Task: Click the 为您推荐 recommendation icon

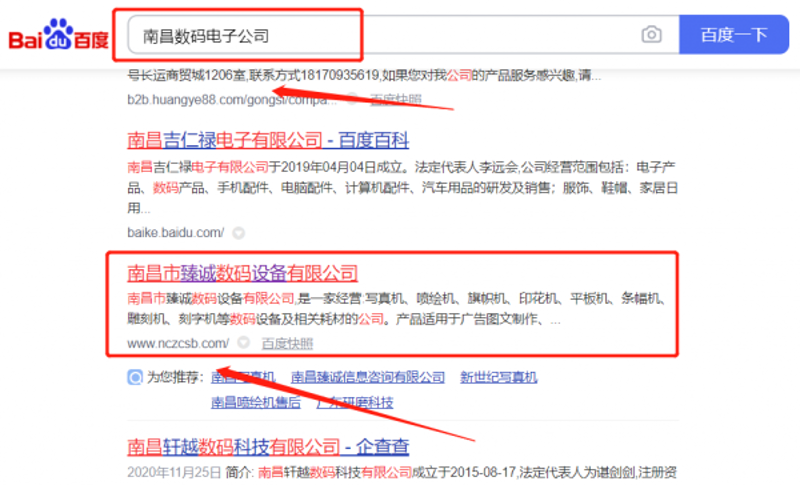Action: [135, 377]
